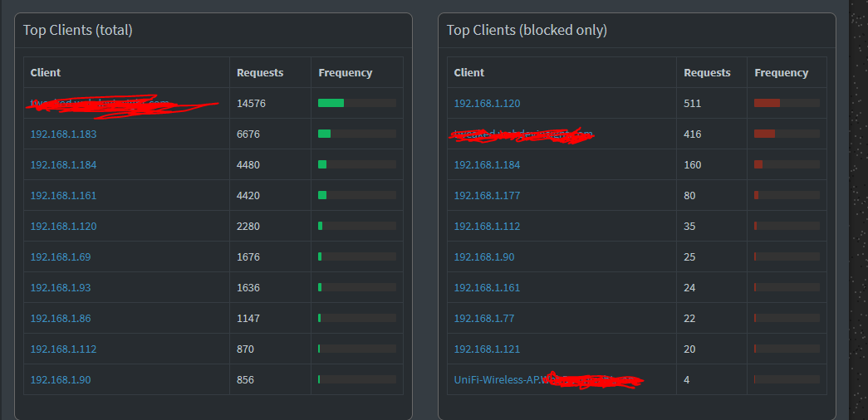The height and width of the screenshot is (420, 868).
Task: Select 192.168.1.112 in blocked only table
Action: coord(487,226)
